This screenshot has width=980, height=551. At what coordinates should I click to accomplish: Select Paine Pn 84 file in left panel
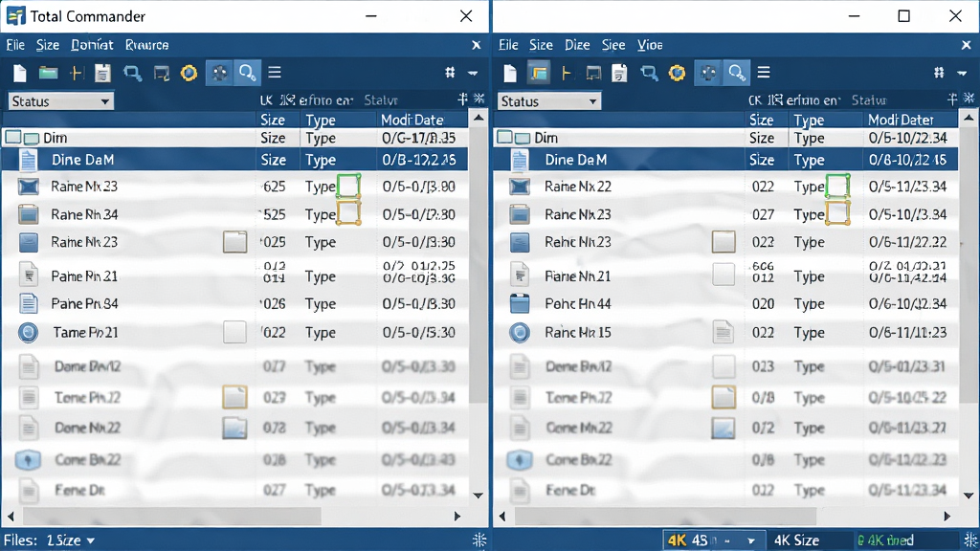tap(235, 303)
